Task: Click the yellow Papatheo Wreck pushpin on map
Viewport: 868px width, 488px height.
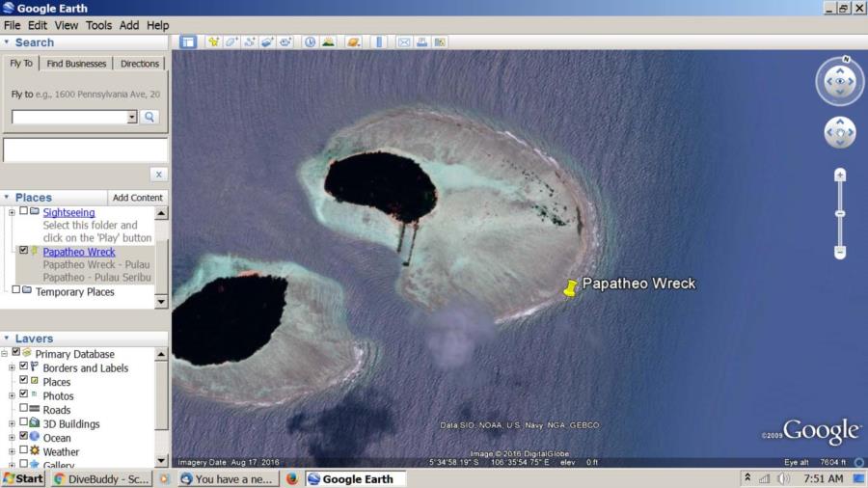Action: pyautogui.click(x=570, y=287)
